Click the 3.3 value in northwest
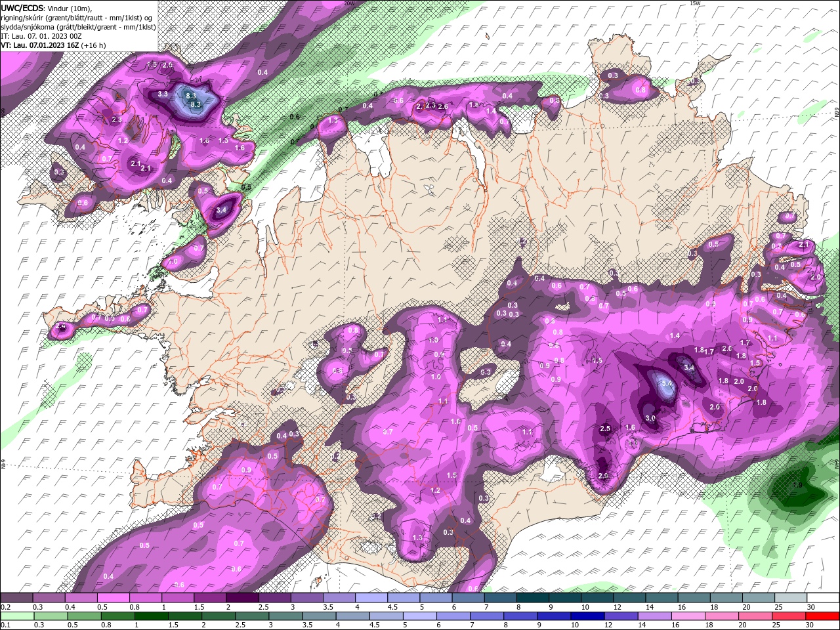This screenshot has width=840, height=630. (163, 94)
